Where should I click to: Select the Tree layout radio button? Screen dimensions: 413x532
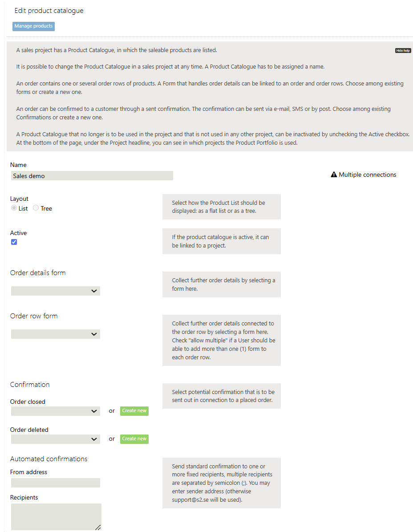[36, 208]
